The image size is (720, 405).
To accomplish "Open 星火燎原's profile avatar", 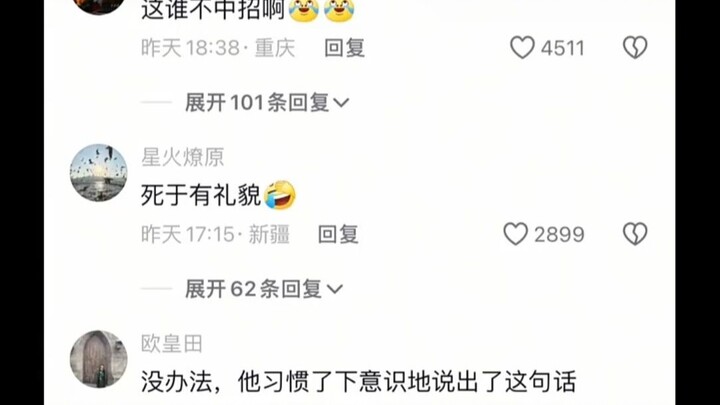I will [98, 173].
